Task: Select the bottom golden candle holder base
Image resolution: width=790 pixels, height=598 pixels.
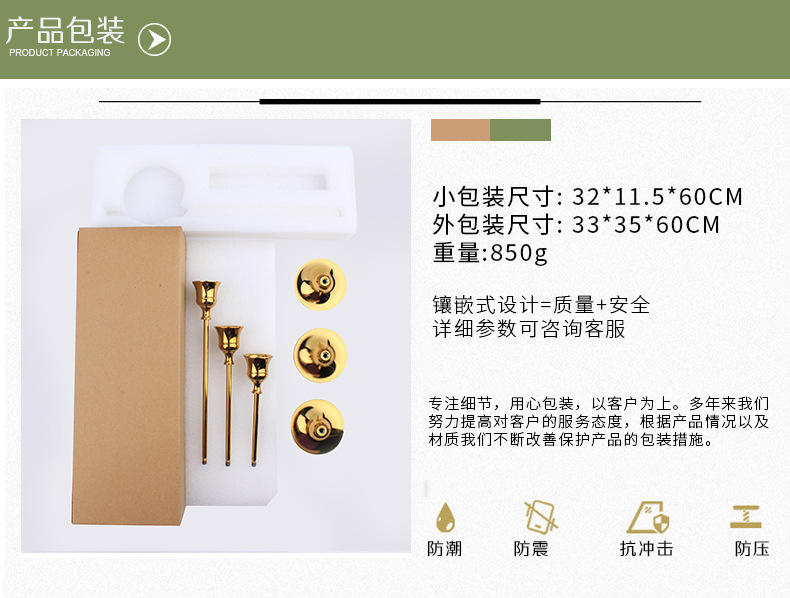Action: (318, 427)
